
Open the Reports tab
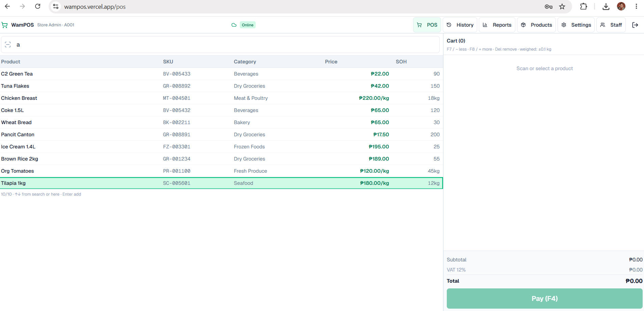tap(497, 25)
